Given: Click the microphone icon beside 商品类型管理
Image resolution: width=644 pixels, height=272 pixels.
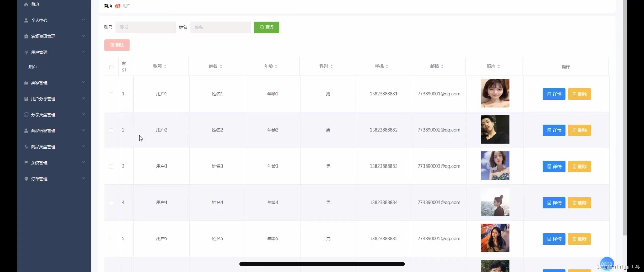Looking at the screenshot, I should pos(26,147).
